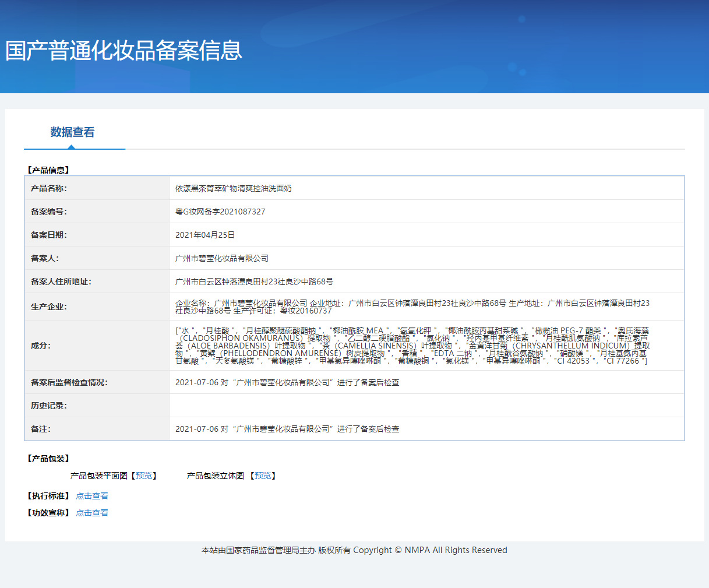
Task: Click the 产品信息 section heading
Action: [48, 170]
